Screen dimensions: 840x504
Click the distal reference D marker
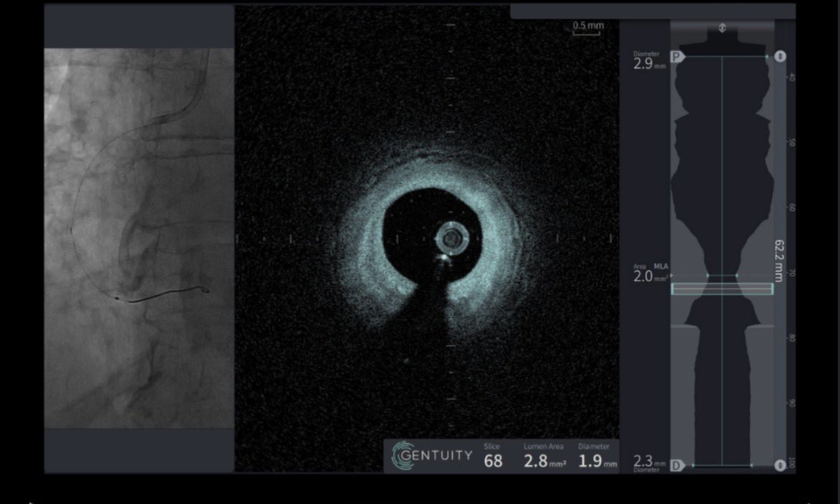[x=678, y=465]
